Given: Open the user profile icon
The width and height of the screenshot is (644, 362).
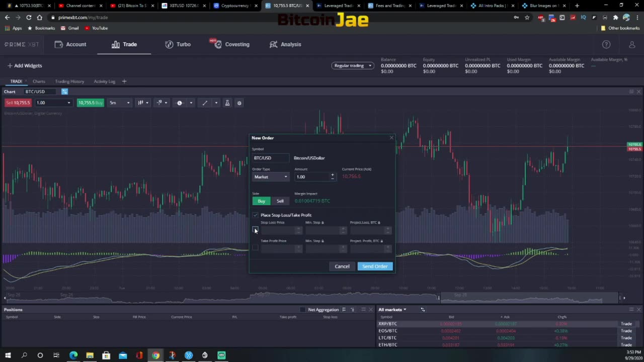Looking at the screenshot, I should point(632,44).
